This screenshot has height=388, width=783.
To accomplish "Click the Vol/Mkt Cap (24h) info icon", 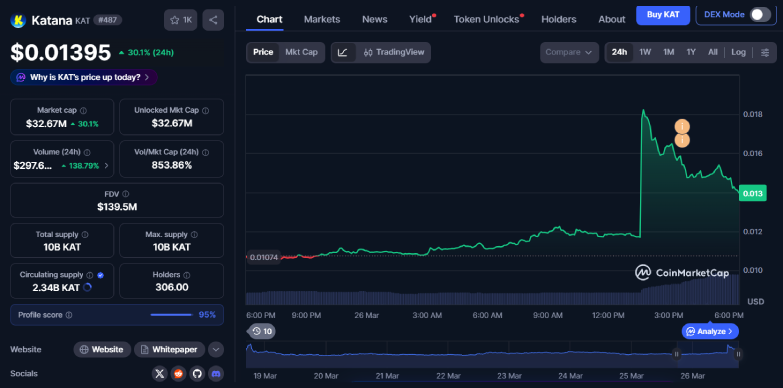I will pyautogui.click(x=206, y=152).
